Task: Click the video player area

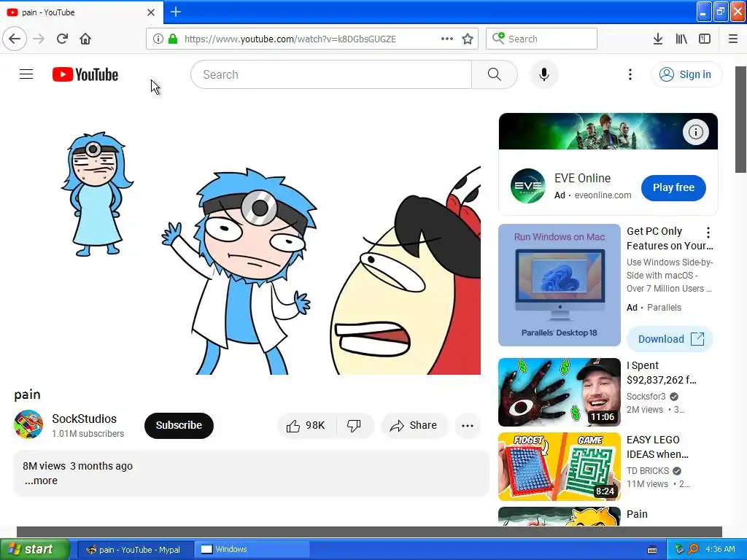Action: pos(247,242)
